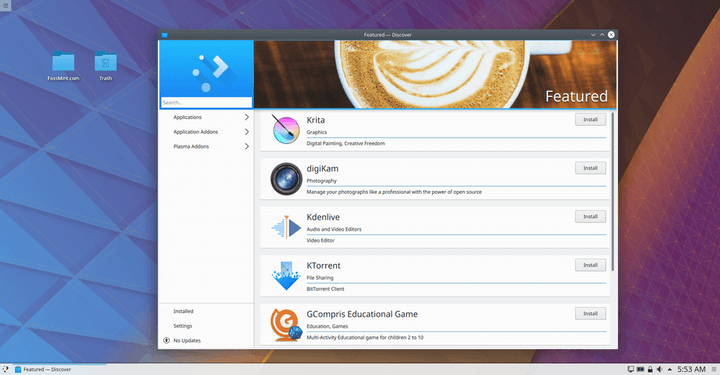Open Discover Settings

coord(206,326)
